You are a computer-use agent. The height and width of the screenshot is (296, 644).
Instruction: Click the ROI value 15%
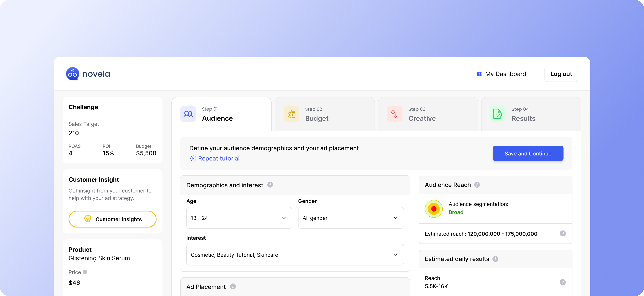pyautogui.click(x=108, y=153)
